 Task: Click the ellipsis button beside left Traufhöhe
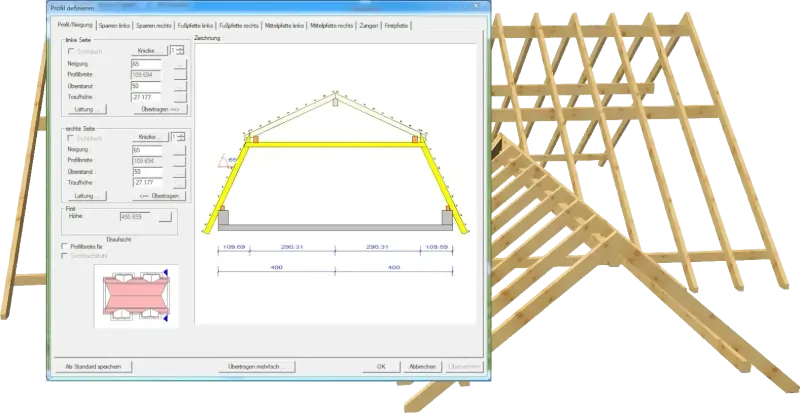coord(180,98)
